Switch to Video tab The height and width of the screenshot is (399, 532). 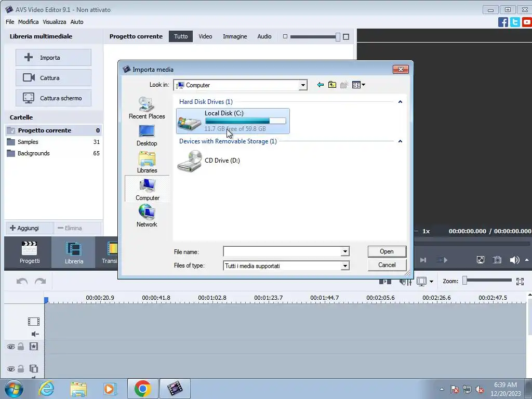205,36
